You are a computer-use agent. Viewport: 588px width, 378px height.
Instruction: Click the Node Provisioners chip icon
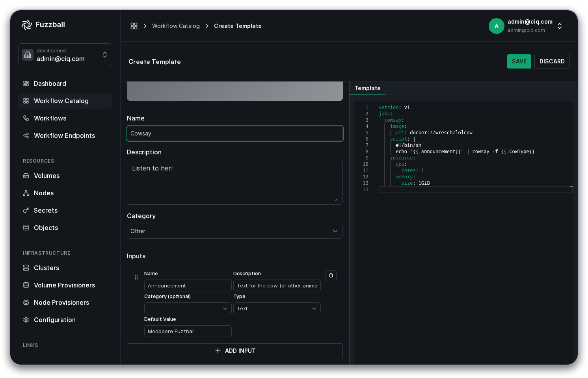(x=26, y=302)
